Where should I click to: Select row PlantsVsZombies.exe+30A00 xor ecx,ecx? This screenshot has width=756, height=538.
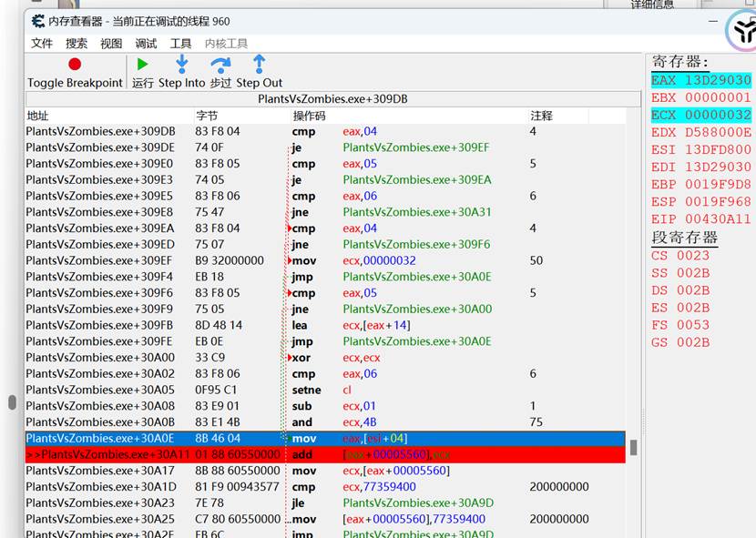[x=325, y=357]
